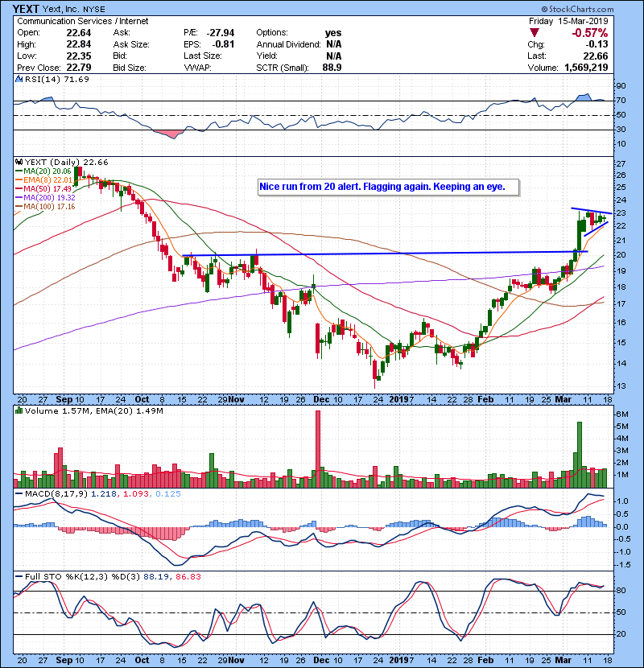Click the Volume panel legend icon
Screen dimensions: 644x668
19,412
